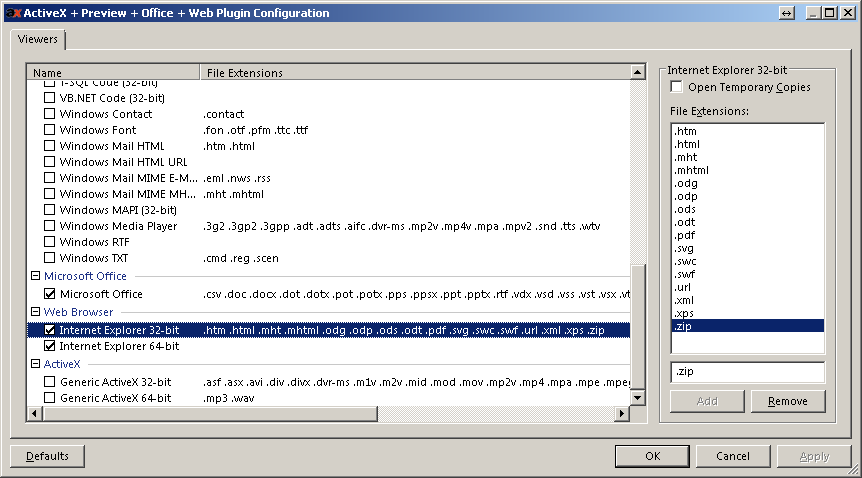Select Windows Mail MIME E-M... row
The image size is (862, 478).
329,178
